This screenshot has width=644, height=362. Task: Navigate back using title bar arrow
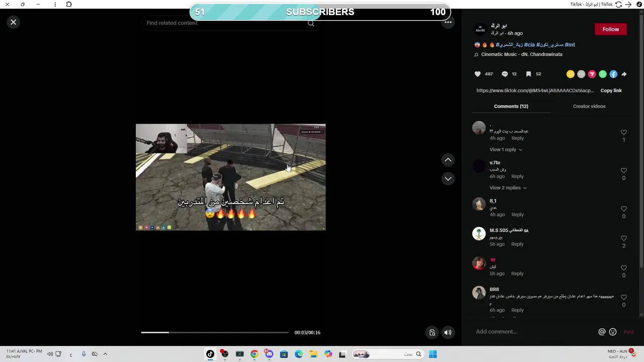pos(628,5)
